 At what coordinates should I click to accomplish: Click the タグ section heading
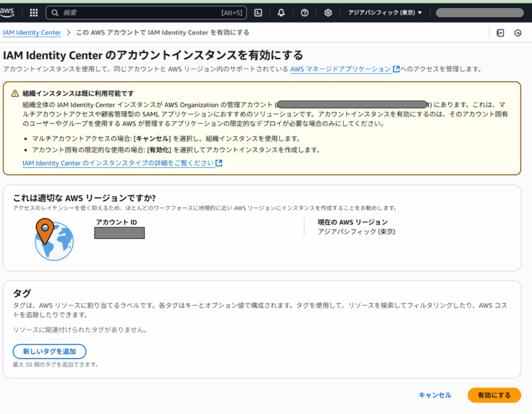(x=22, y=293)
